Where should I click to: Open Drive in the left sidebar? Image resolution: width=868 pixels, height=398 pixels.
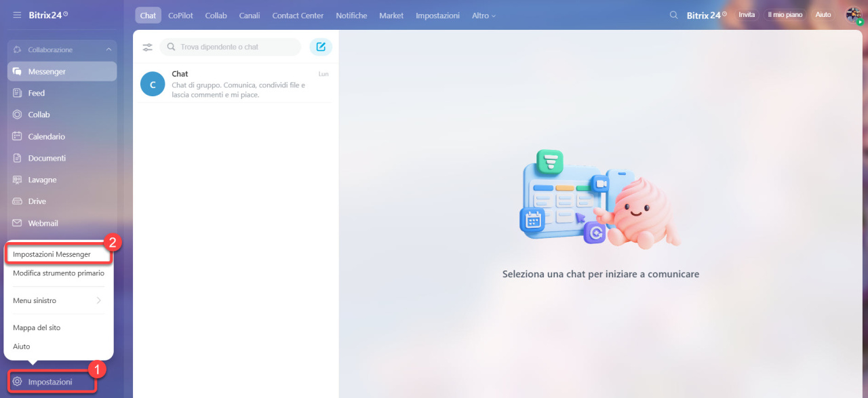(62, 201)
